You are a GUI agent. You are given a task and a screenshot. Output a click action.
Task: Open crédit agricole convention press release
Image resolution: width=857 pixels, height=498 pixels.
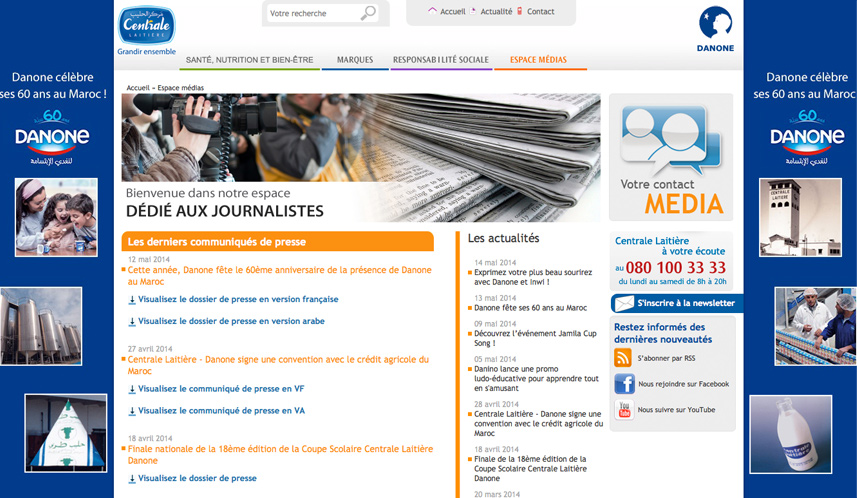[278, 365]
